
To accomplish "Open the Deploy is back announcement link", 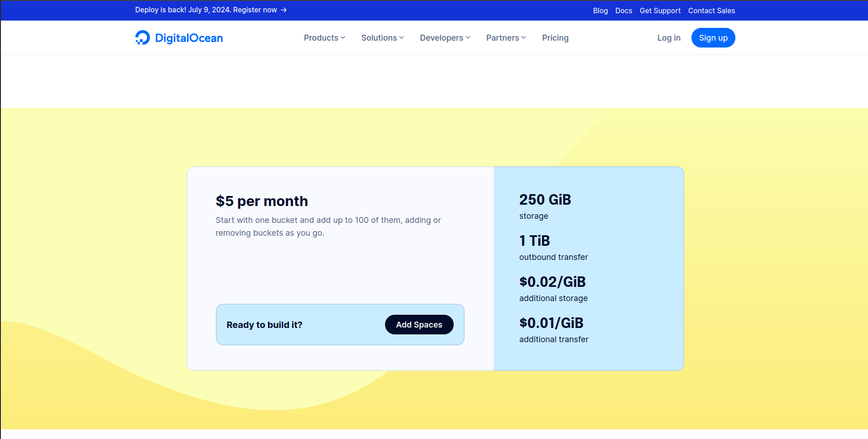I will click(x=206, y=10).
